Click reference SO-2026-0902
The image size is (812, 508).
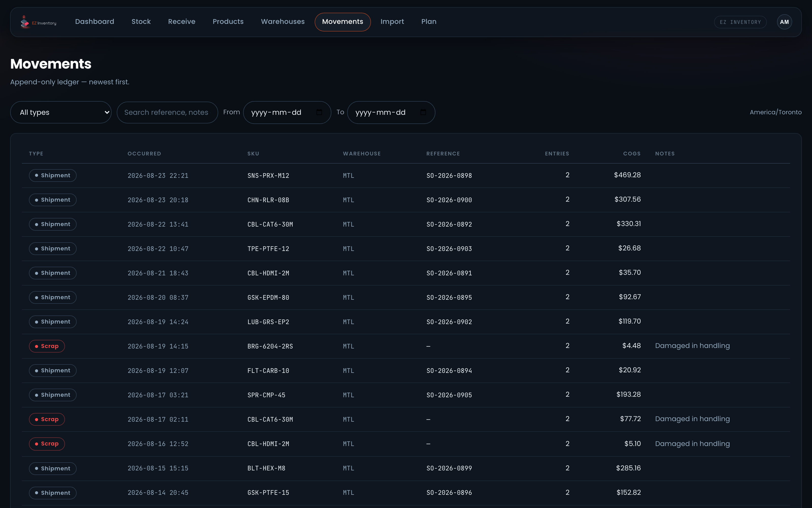449,322
